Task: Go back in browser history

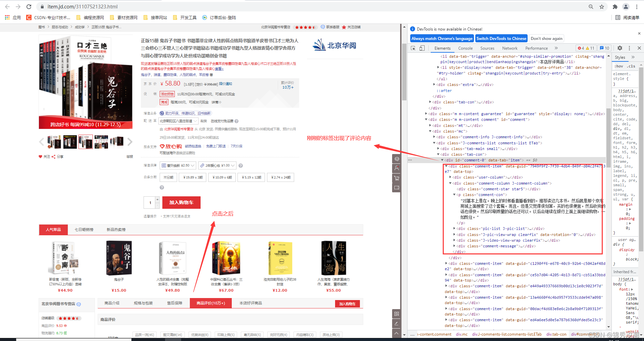Action: coord(7,7)
